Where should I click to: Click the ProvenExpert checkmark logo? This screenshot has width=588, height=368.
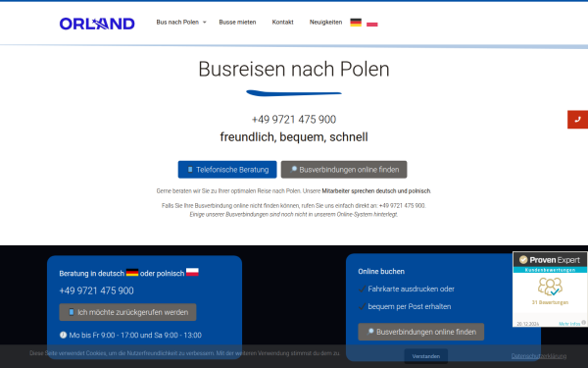(x=523, y=260)
